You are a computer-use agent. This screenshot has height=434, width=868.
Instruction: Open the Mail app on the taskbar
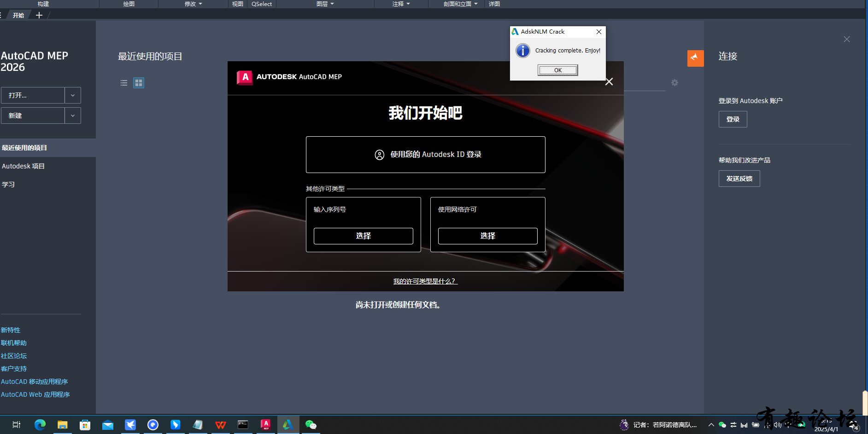point(107,425)
